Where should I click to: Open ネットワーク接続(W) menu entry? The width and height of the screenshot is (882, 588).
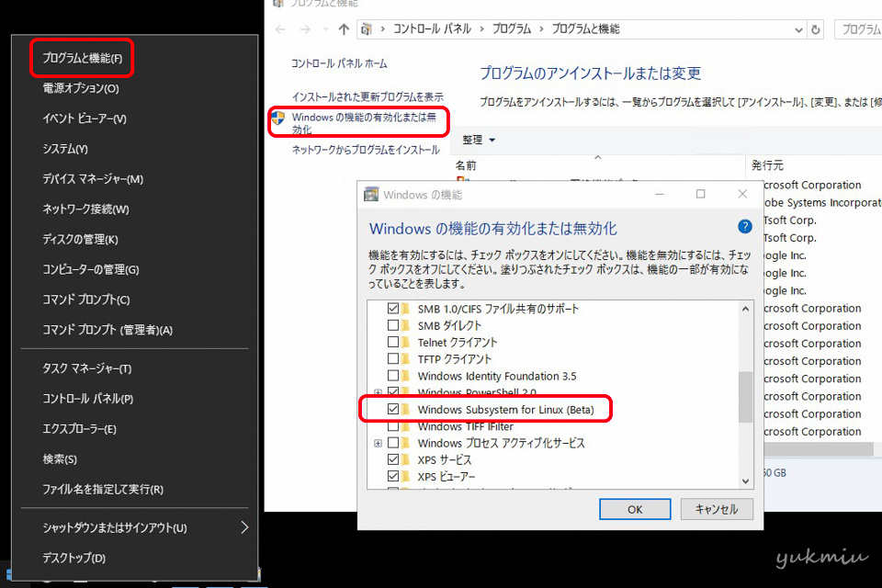pyautogui.click(x=85, y=209)
